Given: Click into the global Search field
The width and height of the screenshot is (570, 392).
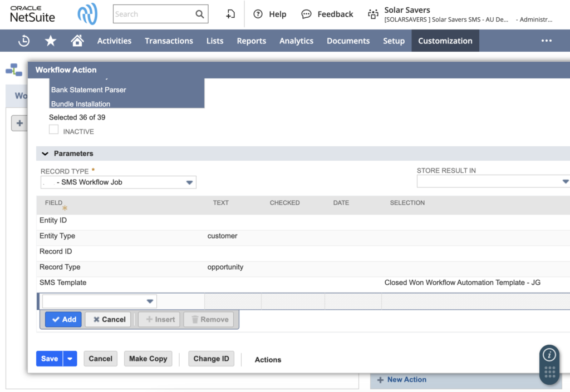Looking at the screenshot, I should [155, 14].
